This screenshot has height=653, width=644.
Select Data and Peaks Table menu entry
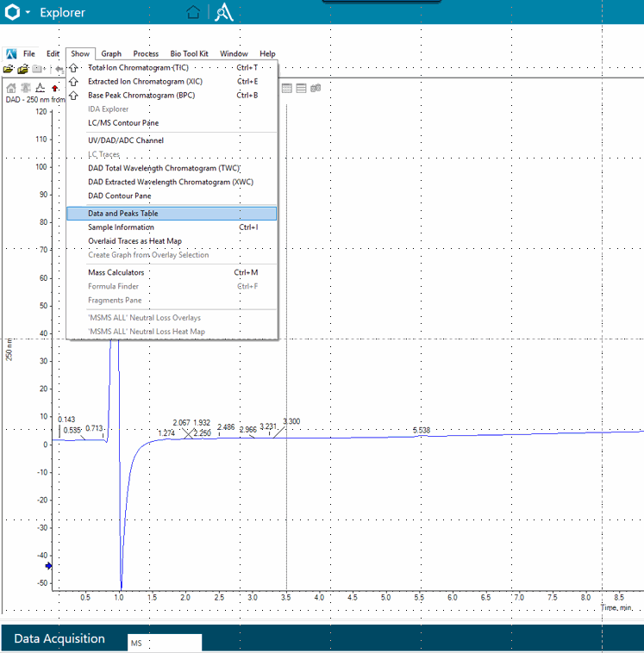(122, 214)
